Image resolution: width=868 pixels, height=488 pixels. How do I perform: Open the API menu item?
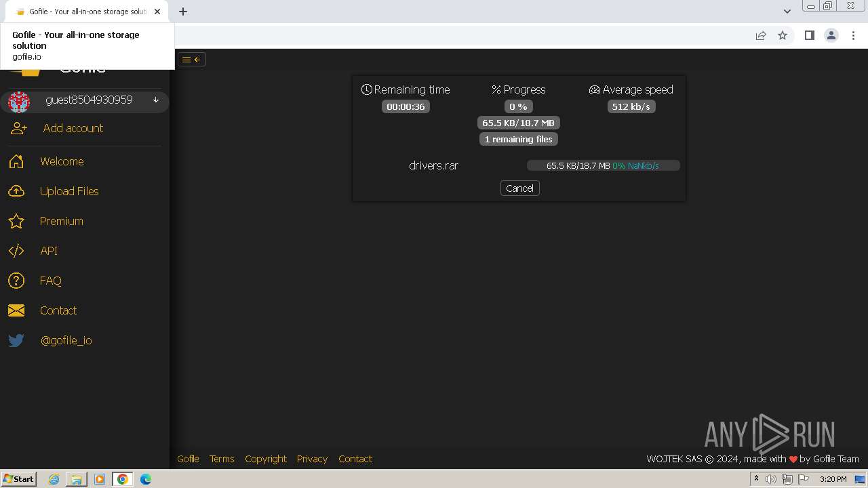49,251
